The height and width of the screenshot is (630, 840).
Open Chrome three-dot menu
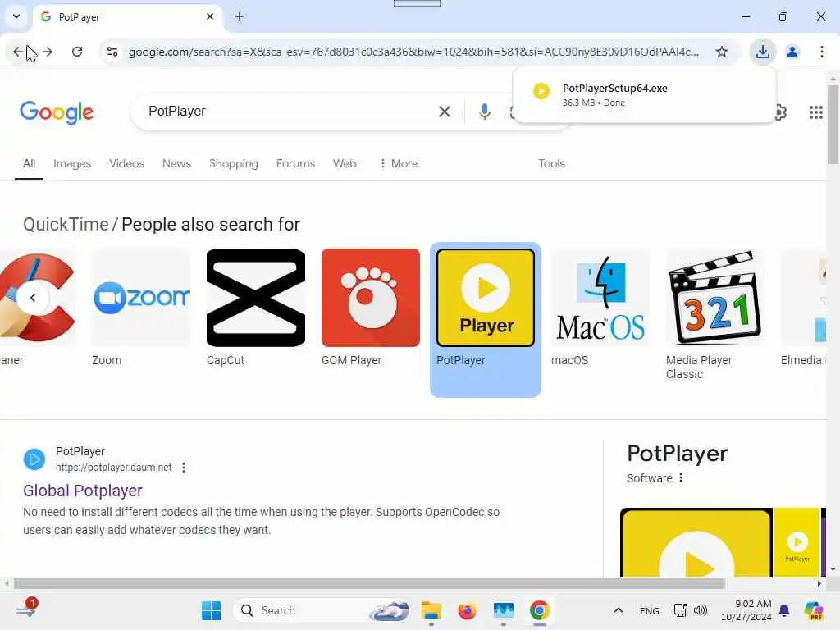821,52
